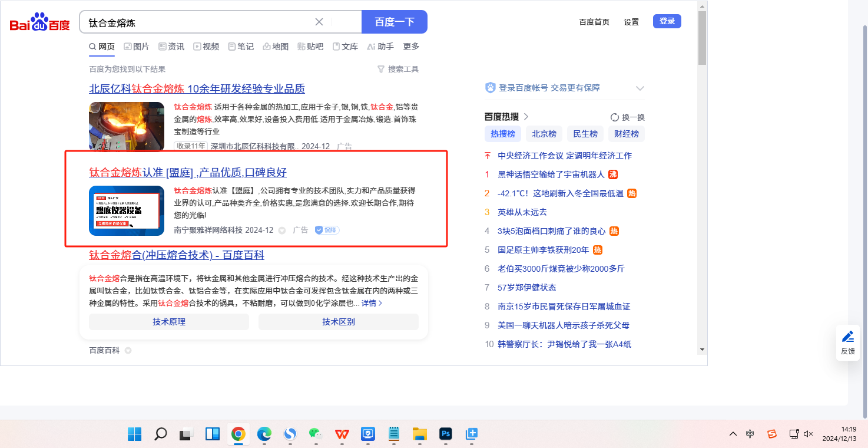This screenshot has height=448, width=868.
Task: Clear search box with X icon
Action: pyautogui.click(x=319, y=22)
